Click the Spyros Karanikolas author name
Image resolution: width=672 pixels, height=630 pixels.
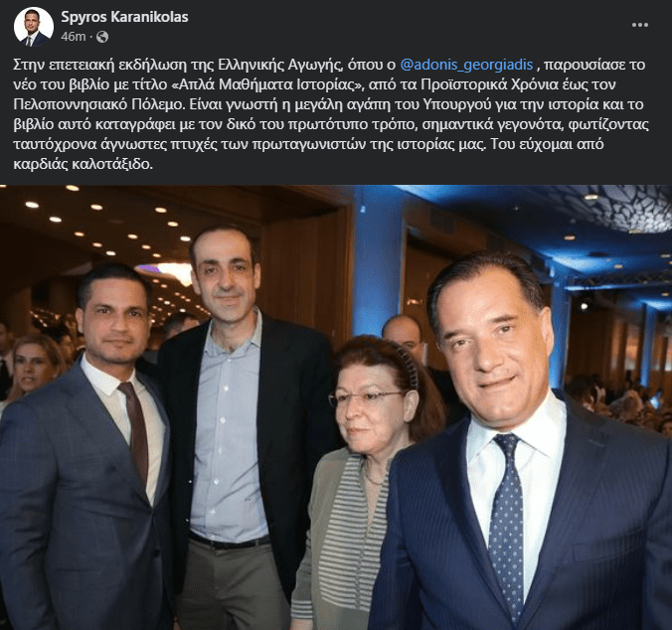[x=124, y=17]
